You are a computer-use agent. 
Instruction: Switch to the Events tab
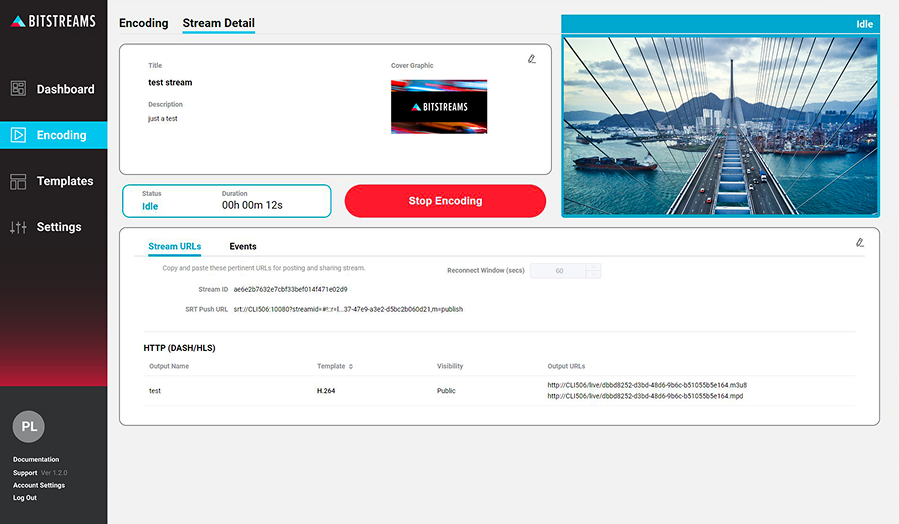point(243,247)
